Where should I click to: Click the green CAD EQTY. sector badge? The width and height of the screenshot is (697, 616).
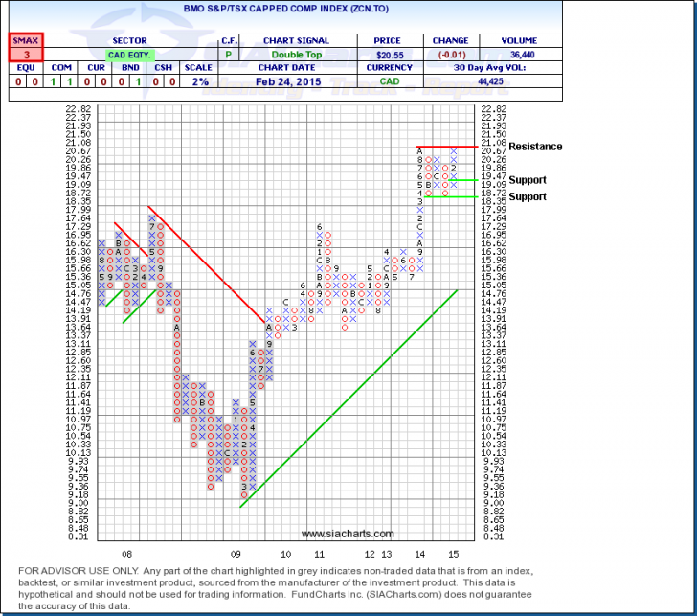coord(129,56)
